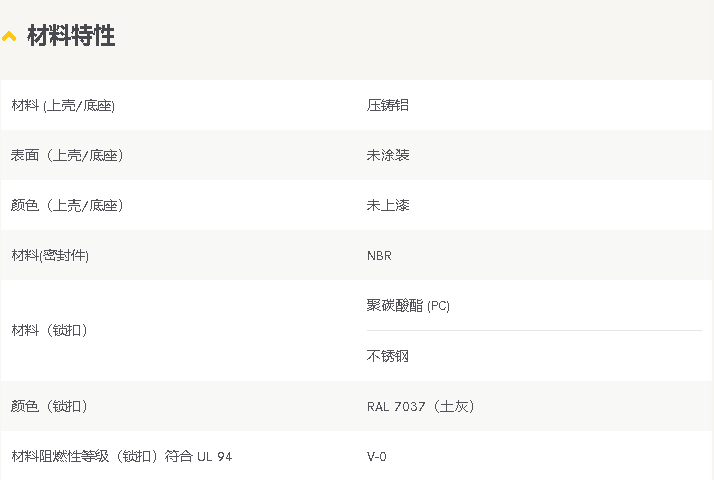This screenshot has width=714, height=480.
Task: Select the 材料(密封件) row label
Action: (50, 255)
